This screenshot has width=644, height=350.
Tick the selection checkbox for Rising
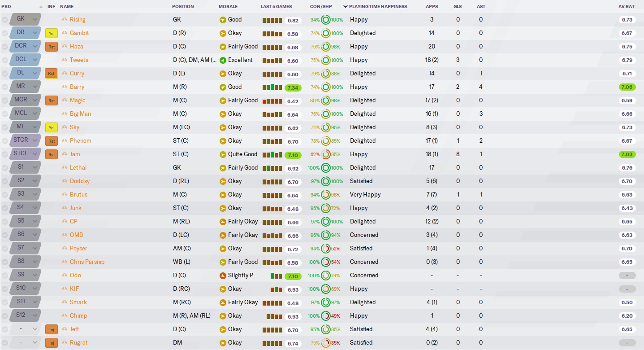point(5,20)
